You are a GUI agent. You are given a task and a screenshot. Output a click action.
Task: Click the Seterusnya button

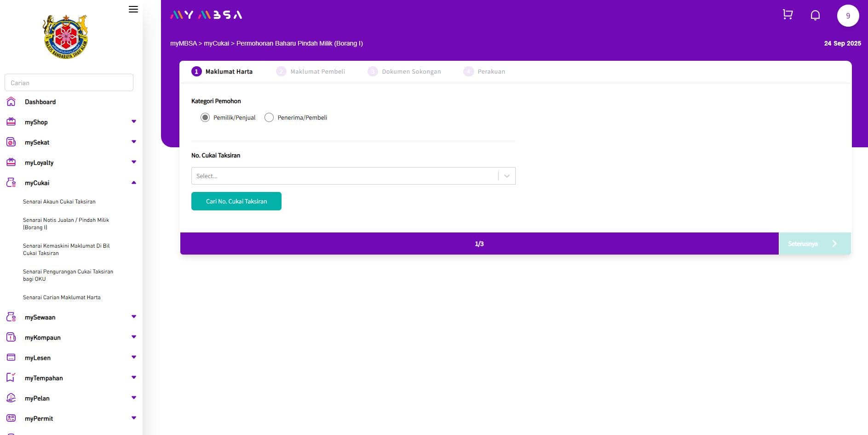[814, 244]
